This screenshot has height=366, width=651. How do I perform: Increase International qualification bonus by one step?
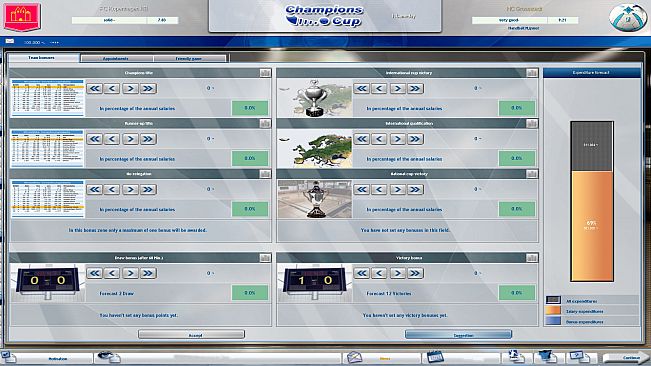pyautogui.click(x=397, y=139)
